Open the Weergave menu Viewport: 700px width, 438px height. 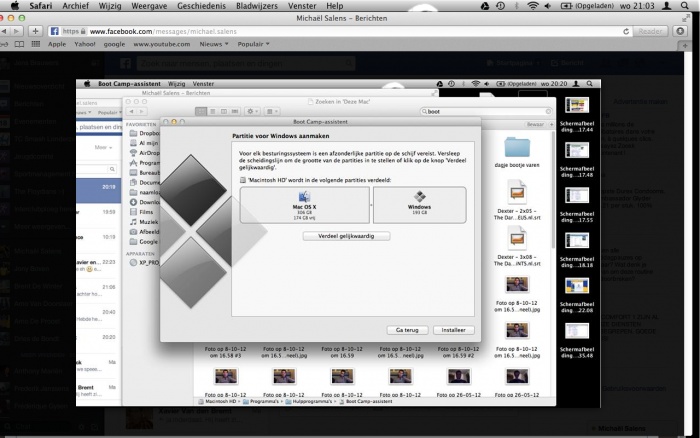[149, 6]
